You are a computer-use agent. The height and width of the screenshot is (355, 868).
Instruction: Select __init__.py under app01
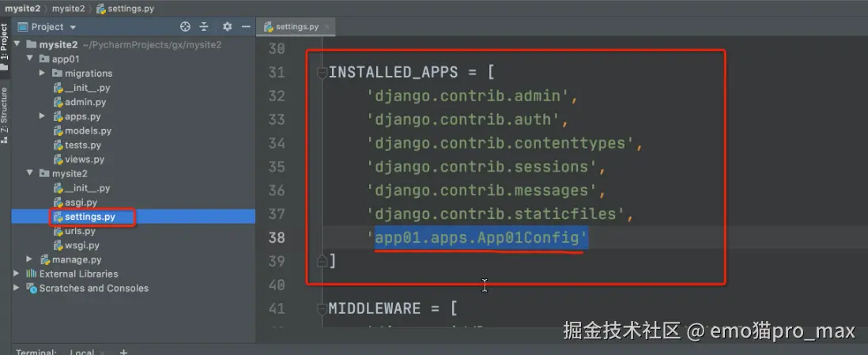tap(88, 88)
